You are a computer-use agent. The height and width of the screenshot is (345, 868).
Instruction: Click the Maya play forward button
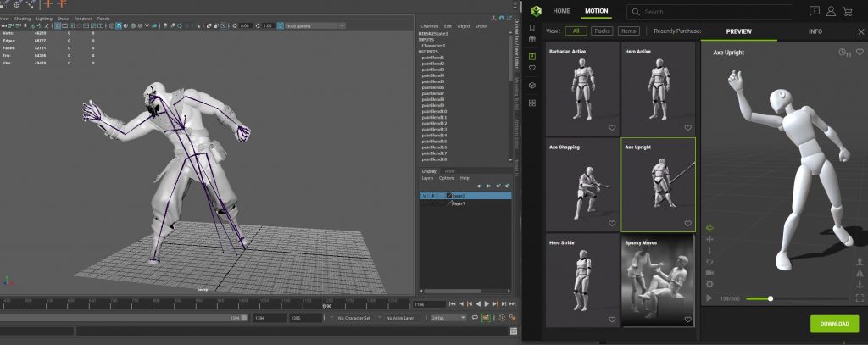485,303
